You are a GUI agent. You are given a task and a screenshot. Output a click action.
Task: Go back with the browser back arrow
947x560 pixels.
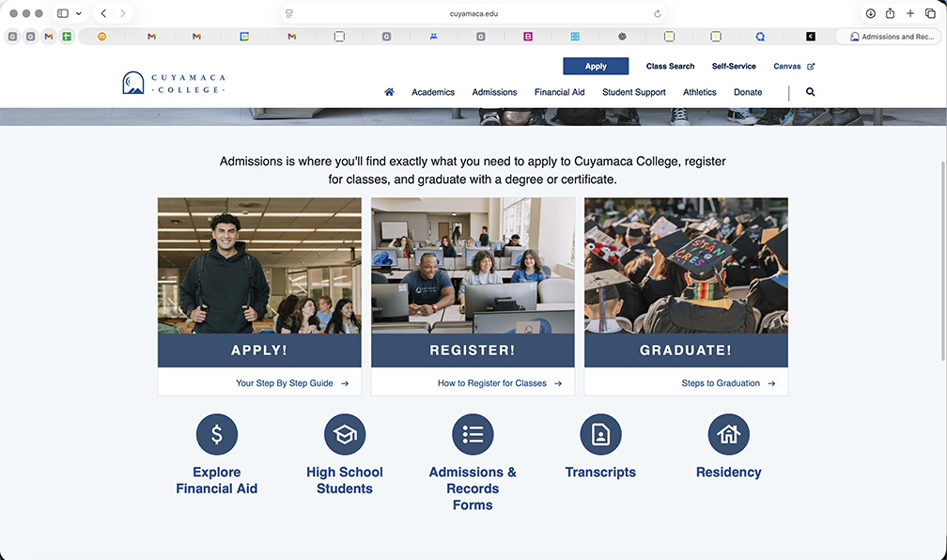click(x=104, y=13)
